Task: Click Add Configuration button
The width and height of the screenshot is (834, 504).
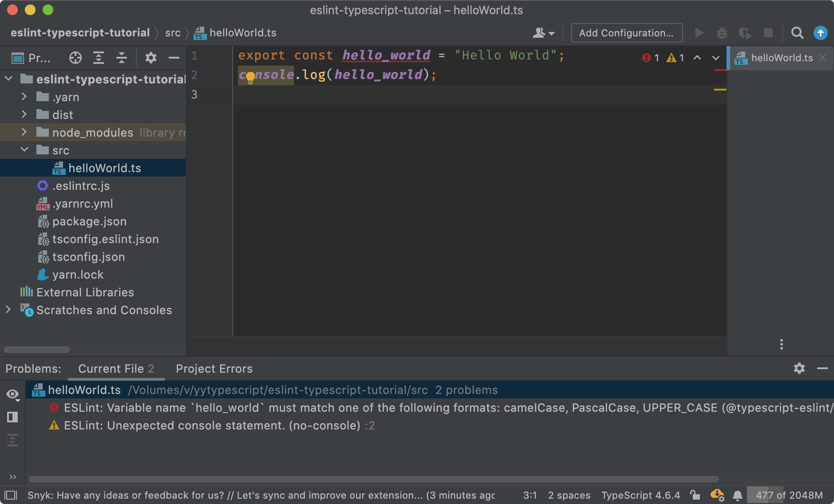Action: (x=626, y=33)
